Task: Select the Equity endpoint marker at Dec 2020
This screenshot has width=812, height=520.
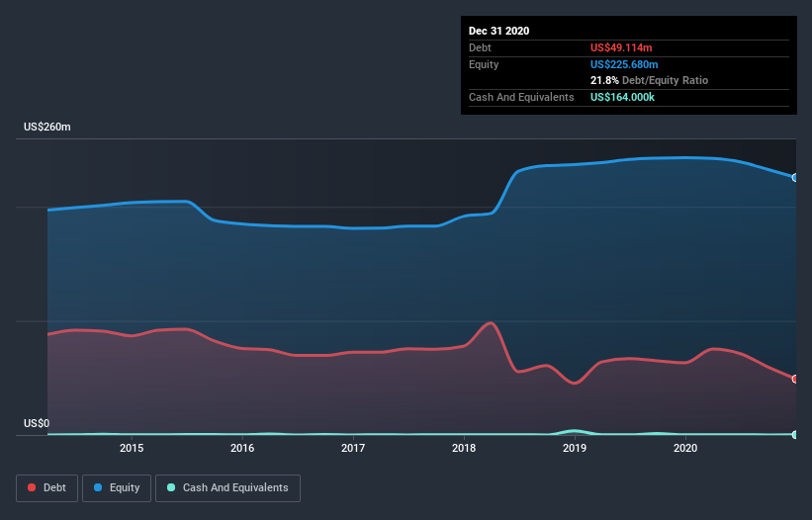Action: (x=795, y=178)
